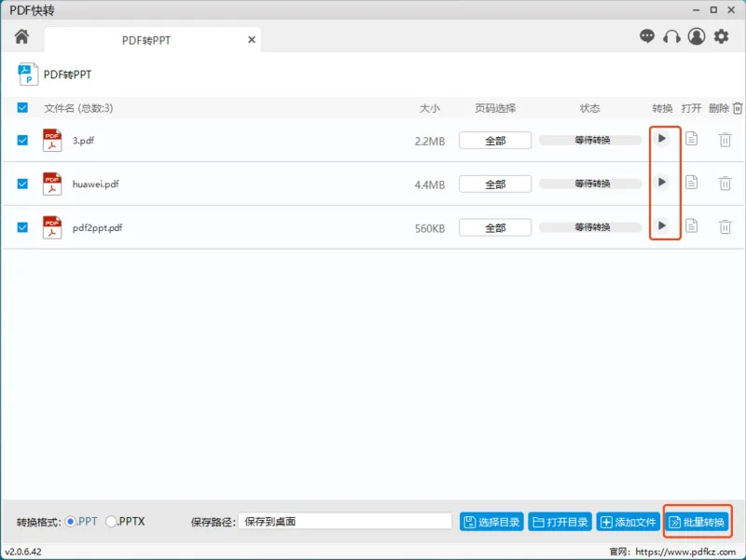Click the 4.4MB size value
Screen dimensions: 746x560
point(430,184)
